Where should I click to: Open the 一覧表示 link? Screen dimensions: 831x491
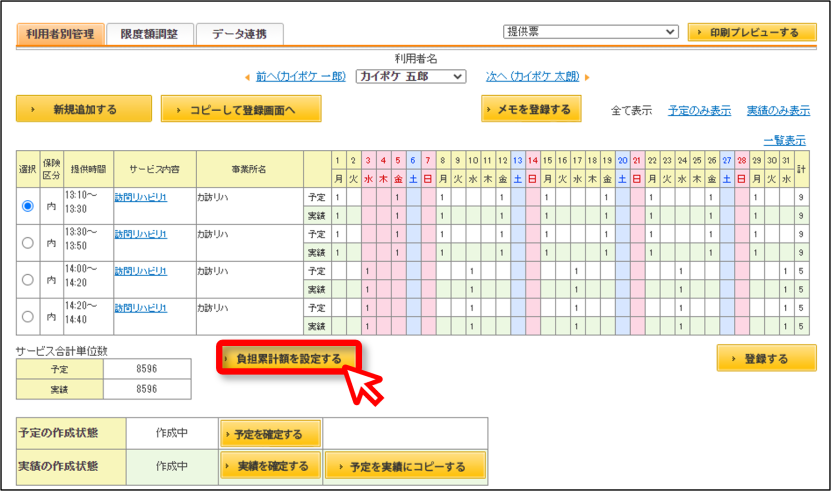784,141
